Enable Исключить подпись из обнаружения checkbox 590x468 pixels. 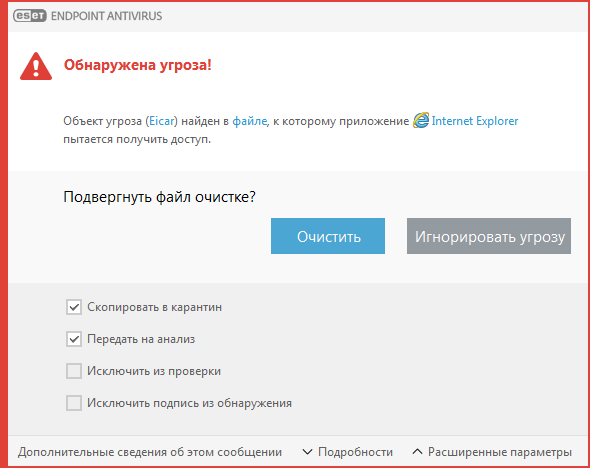pos(74,403)
